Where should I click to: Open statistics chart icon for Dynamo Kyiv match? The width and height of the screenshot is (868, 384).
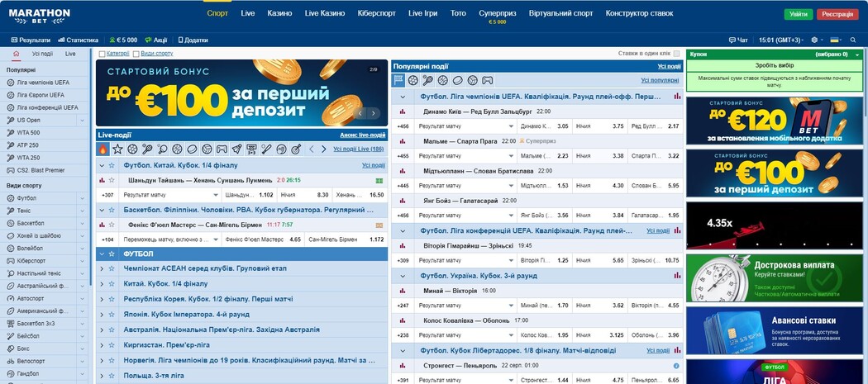[402, 111]
